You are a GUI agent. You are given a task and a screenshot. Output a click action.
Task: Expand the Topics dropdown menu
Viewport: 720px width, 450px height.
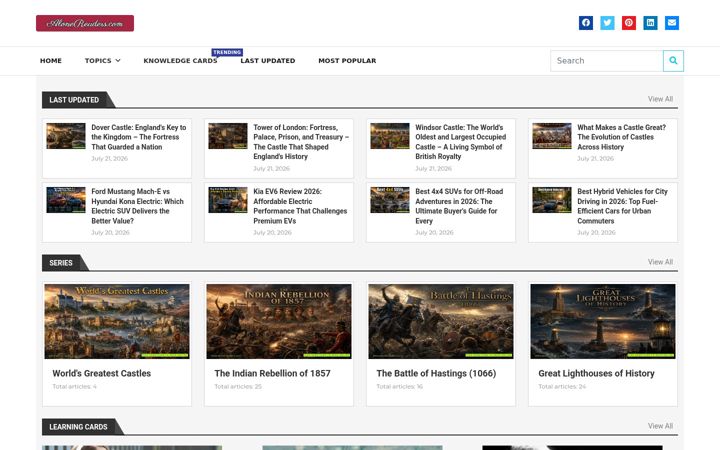(x=102, y=61)
